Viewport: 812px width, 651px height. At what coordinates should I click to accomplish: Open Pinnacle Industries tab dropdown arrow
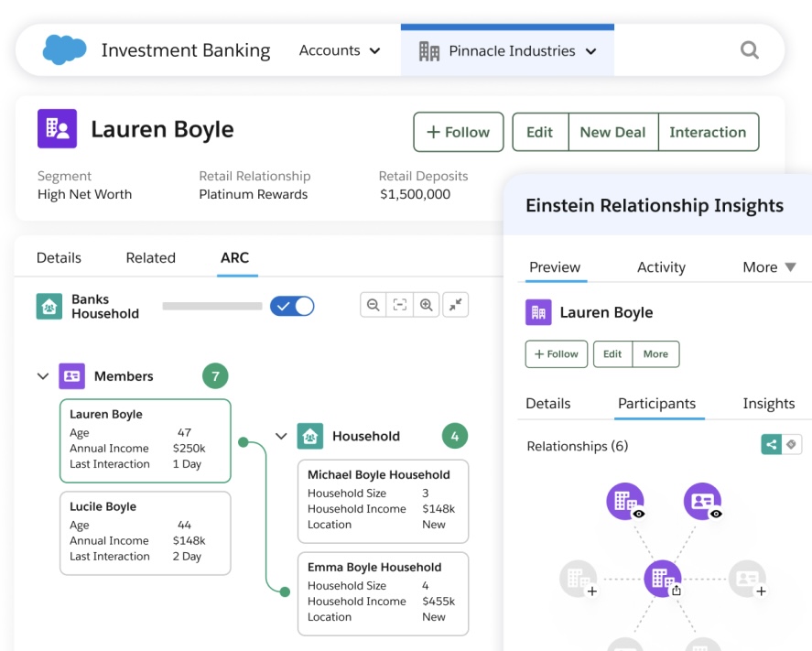tap(590, 51)
